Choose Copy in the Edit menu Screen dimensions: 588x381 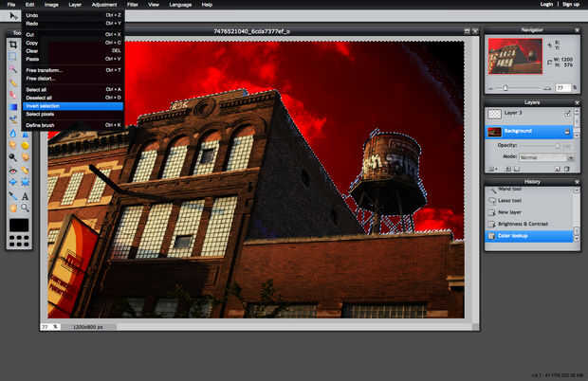pos(73,43)
